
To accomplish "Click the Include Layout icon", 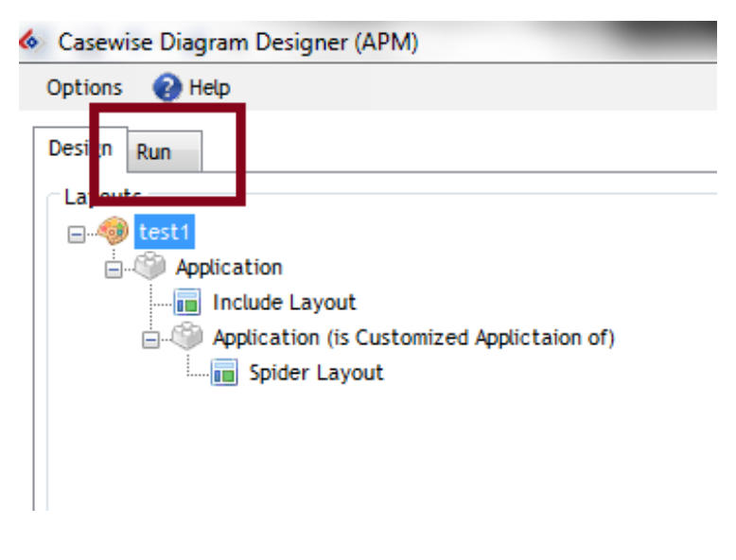I will point(187,303).
